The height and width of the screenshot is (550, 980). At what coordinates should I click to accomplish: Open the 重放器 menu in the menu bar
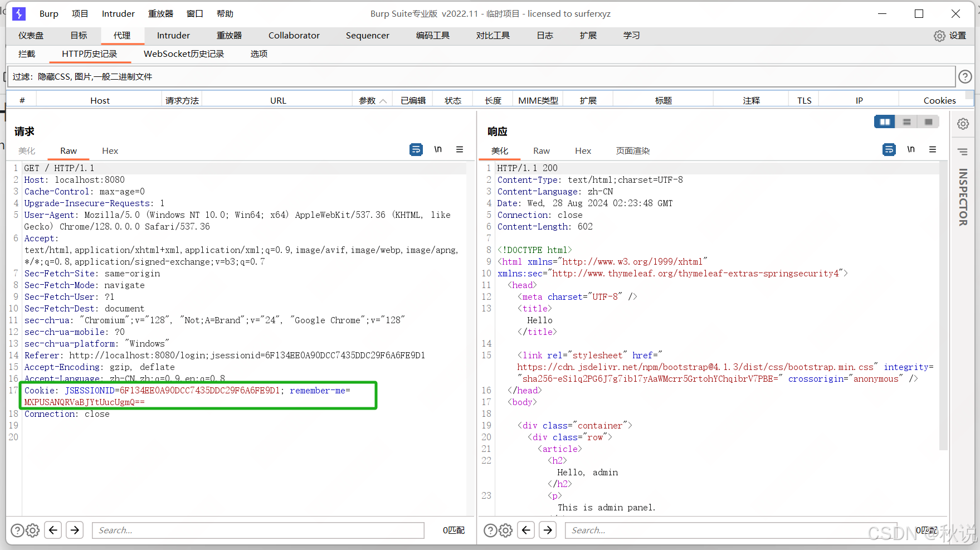pyautogui.click(x=160, y=14)
